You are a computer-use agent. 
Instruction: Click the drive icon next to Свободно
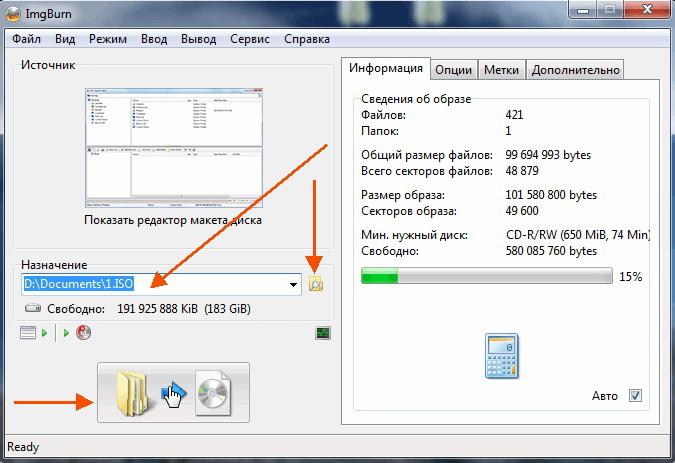33,308
